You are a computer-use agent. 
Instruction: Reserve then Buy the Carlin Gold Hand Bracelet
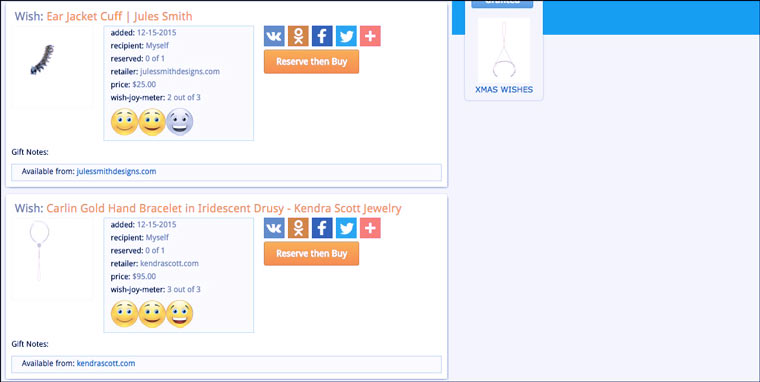click(312, 254)
